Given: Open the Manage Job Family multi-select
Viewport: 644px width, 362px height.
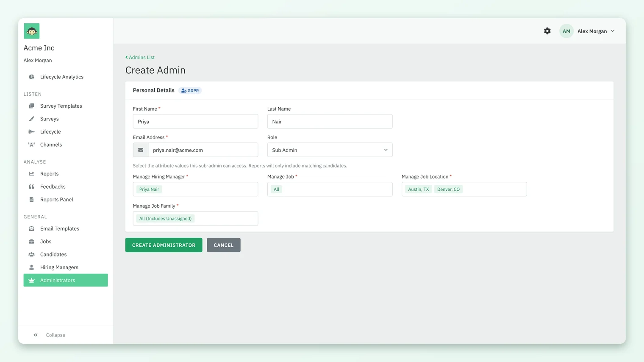Looking at the screenshot, I should (x=195, y=218).
